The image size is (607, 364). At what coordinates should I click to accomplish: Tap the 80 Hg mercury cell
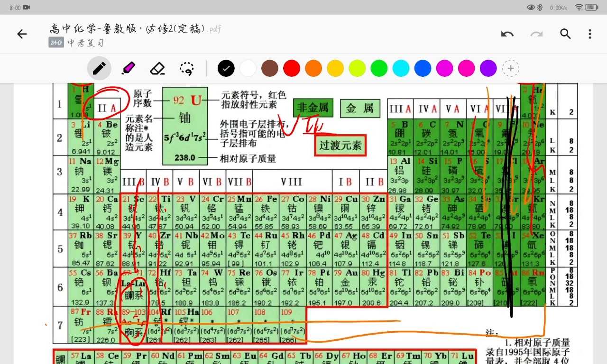(373, 287)
